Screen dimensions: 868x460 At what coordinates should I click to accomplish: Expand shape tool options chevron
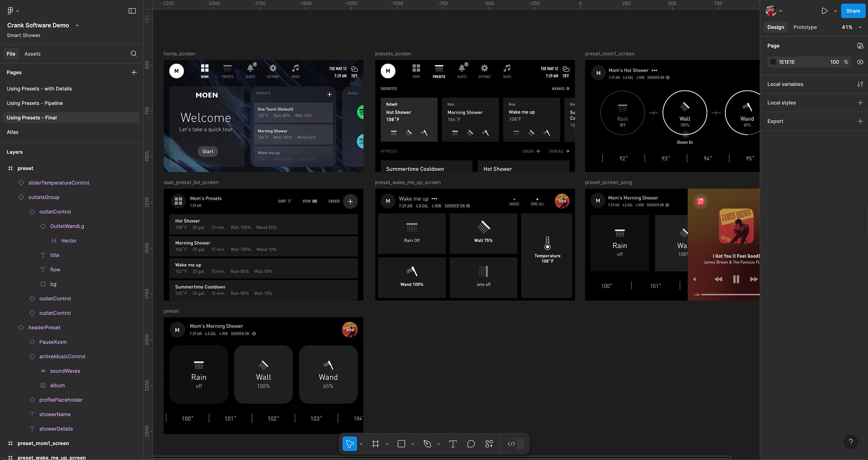pyautogui.click(x=412, y=444)
